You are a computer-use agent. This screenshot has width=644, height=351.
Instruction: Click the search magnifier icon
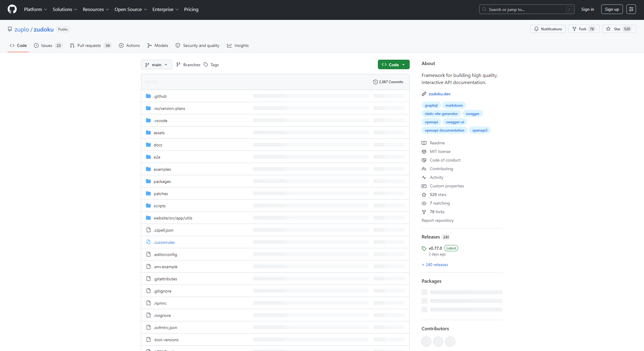484,9
